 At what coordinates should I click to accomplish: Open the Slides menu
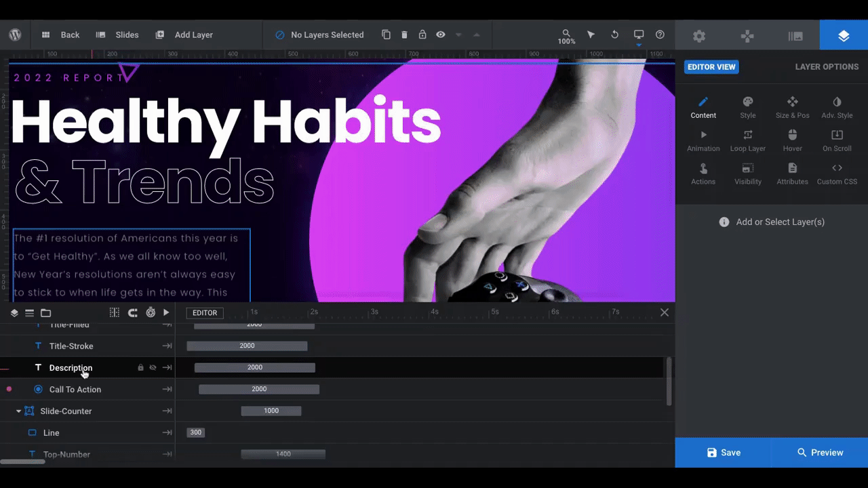click(117, 35)
